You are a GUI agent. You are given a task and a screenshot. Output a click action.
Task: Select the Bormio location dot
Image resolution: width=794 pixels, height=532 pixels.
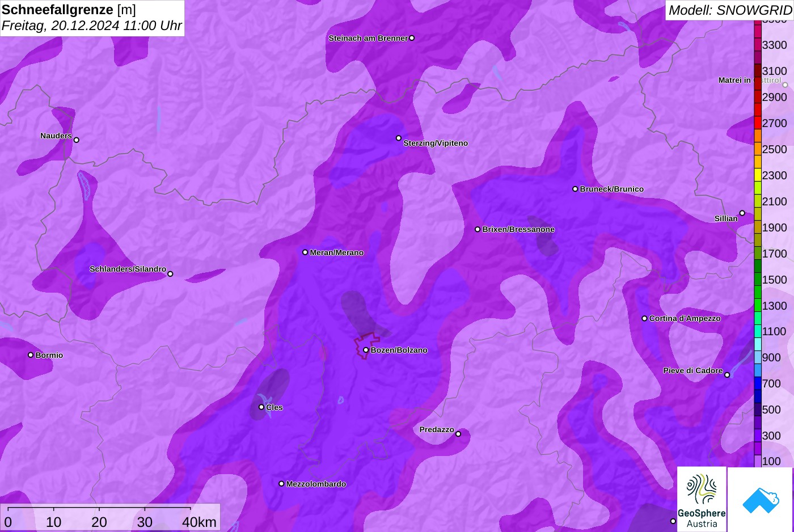(x=31, y=355)
